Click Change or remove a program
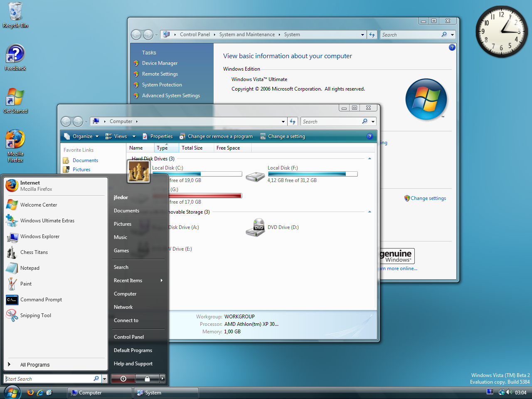 (x=216, y=136)
